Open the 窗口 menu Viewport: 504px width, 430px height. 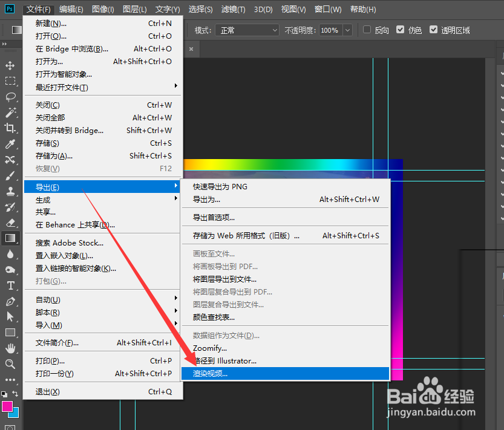pyautogui.click(x=327, y=9)
